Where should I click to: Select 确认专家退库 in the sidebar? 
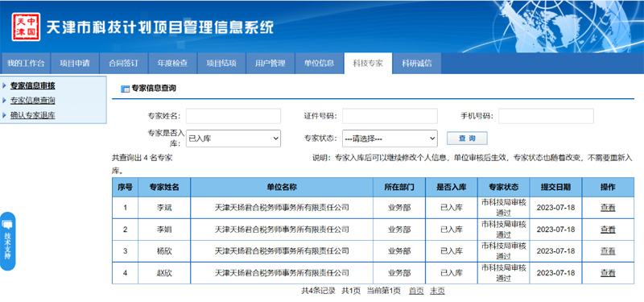(x=32, y=115)
